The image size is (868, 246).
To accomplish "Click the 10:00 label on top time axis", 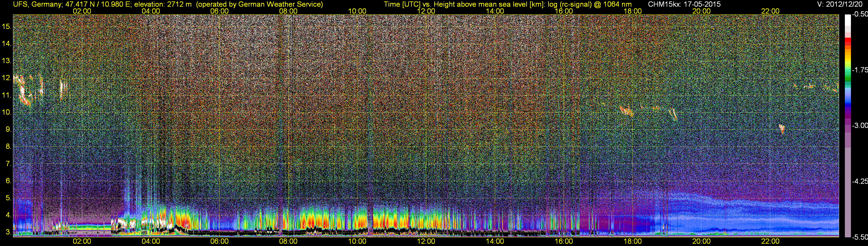I will click(357, 11).
